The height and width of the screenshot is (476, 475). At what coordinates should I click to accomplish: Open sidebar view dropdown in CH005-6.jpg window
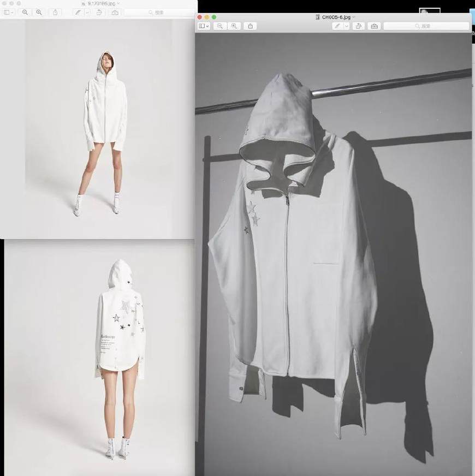click(x=204, y=26)
